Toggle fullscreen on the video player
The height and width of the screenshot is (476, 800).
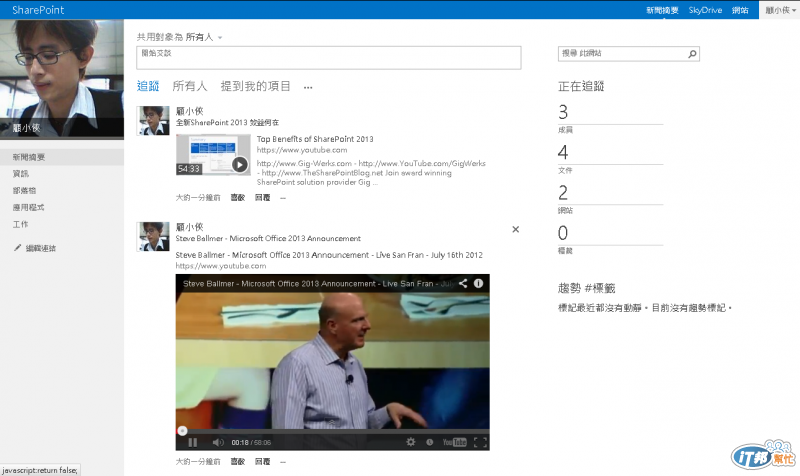point(481,442)
